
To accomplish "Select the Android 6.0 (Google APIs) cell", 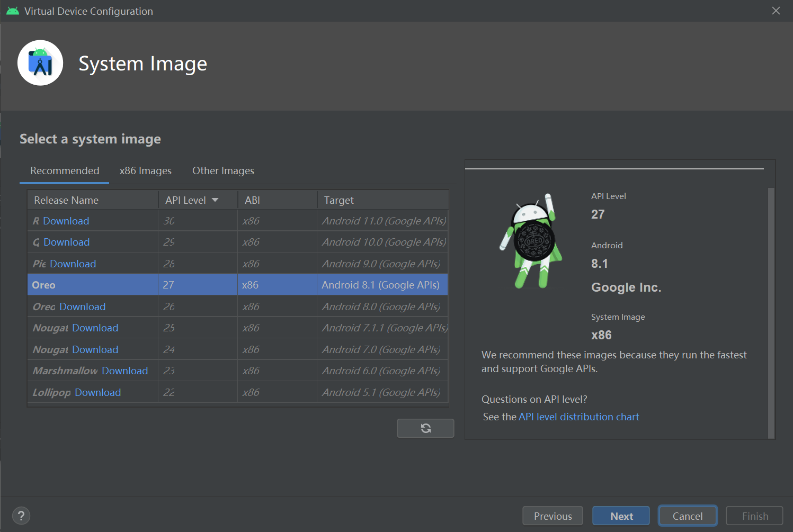I will 382,371.
